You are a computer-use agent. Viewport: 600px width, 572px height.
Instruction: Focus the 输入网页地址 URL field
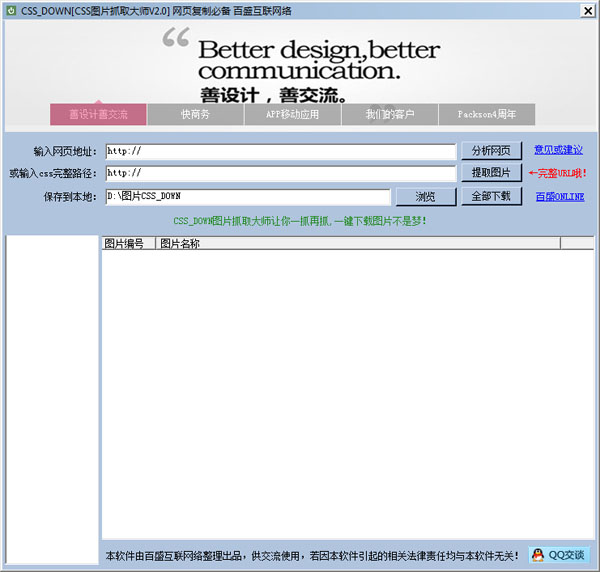(281, 152)
